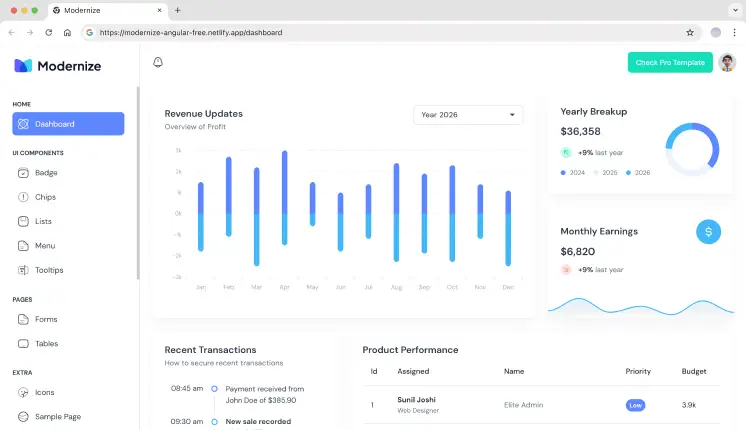The width and height of the screenshot is (746, 430).
Task: Click the $36,358 yearly amount
Action: [x=580, y=131]
